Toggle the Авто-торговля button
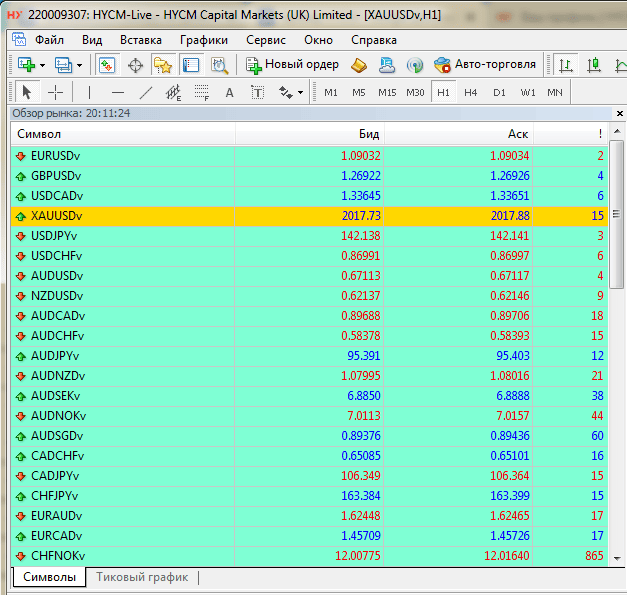This screenshot has height=595, width=627. 485,65
